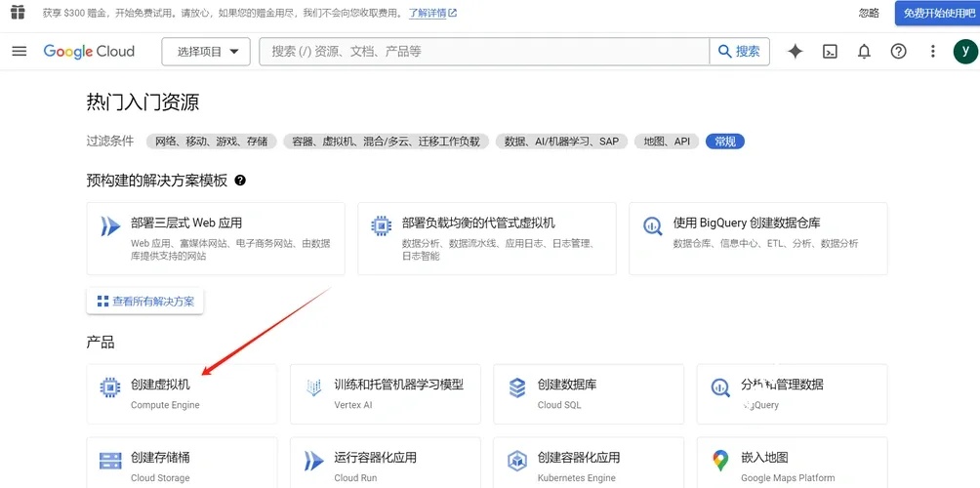Viewport: 980px width, 488px height.
Task: Select the 容器、虚拟机、混合/多云 filter chip
Action: click(385, 142)
